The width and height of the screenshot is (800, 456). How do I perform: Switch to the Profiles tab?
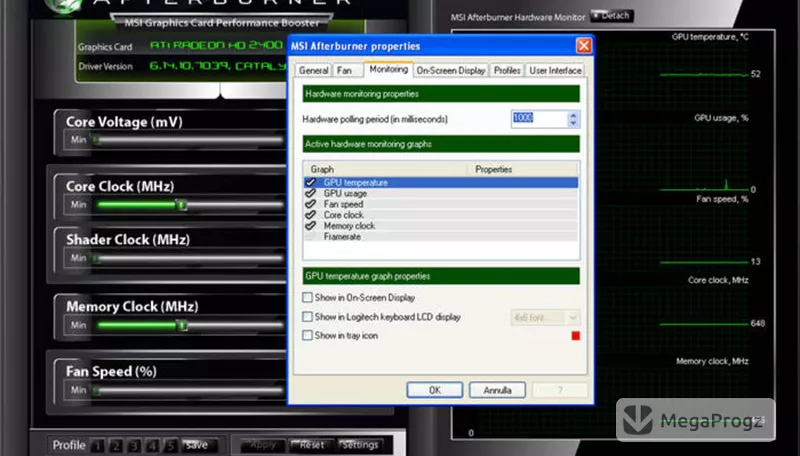[507, 70]
